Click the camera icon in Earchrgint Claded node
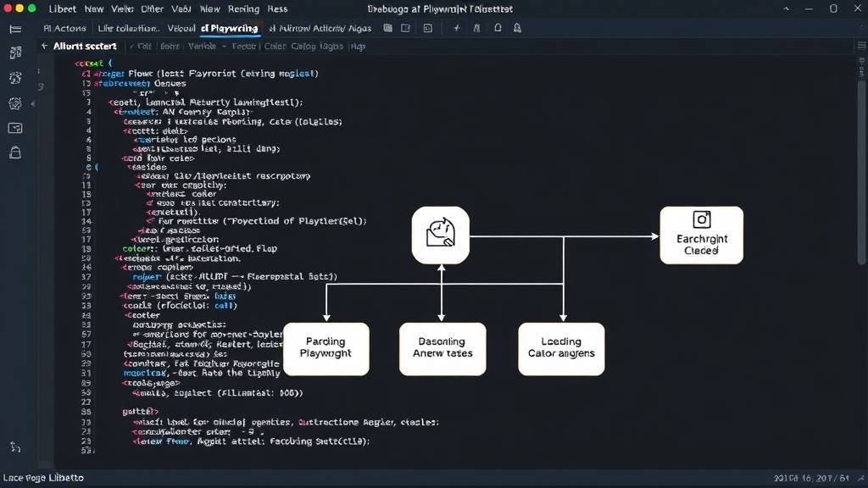 701,219
